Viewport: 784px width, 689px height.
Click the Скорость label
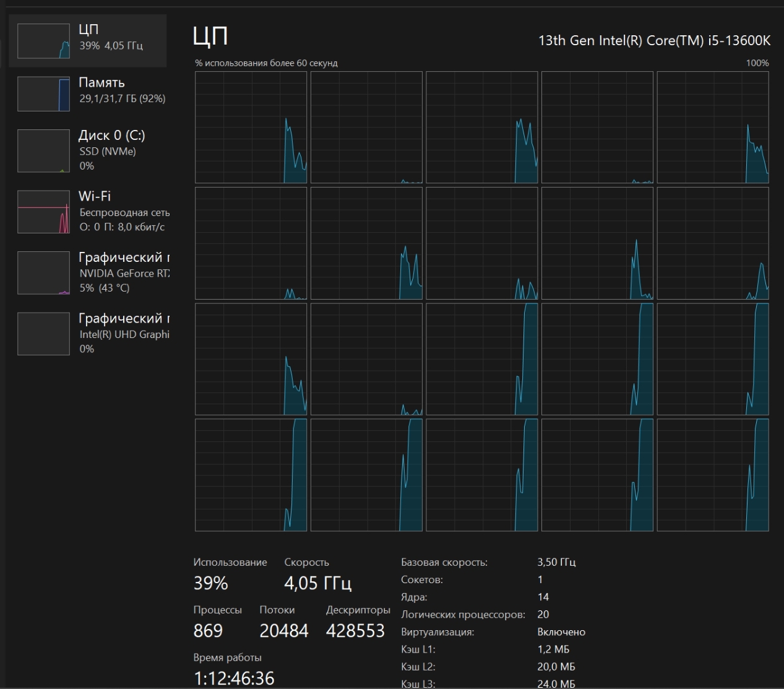pyautogui.click(x=306, y=563)
